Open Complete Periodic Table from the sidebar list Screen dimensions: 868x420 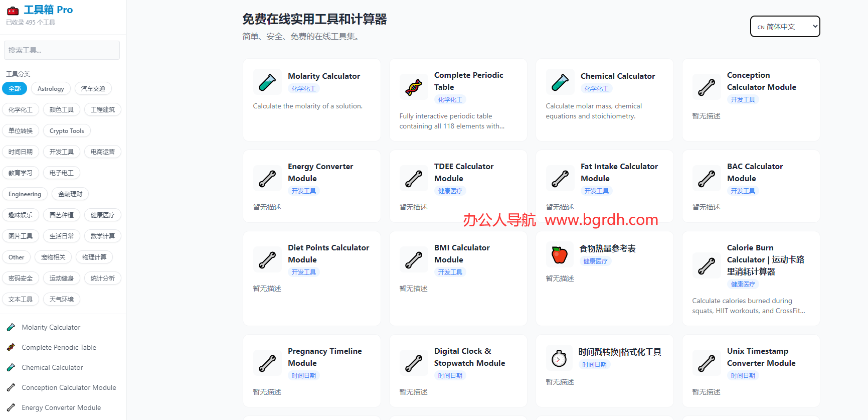tap(59, 347)
